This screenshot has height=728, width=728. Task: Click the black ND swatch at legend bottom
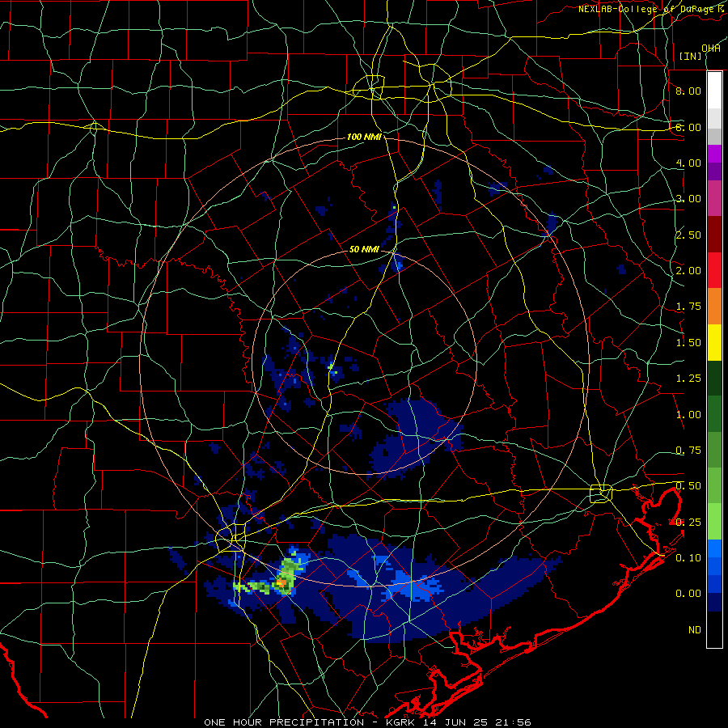point(714,629)
